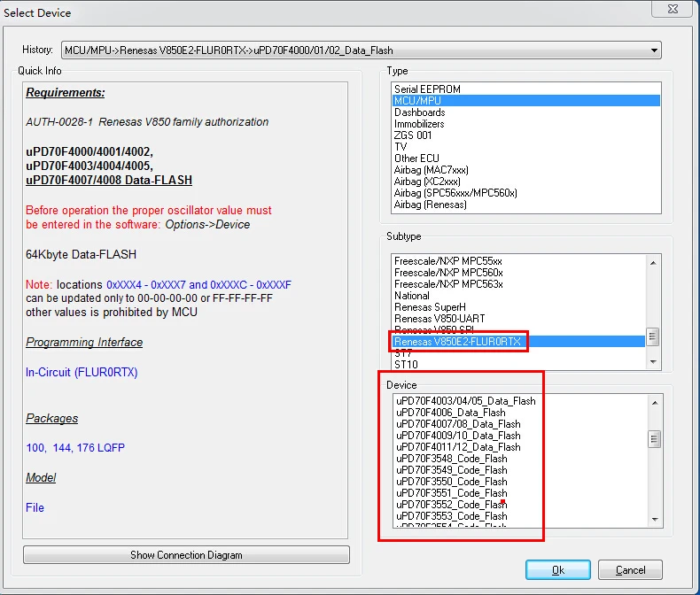Click the Packages heading
700x595 pixels.
coord(51,419)
